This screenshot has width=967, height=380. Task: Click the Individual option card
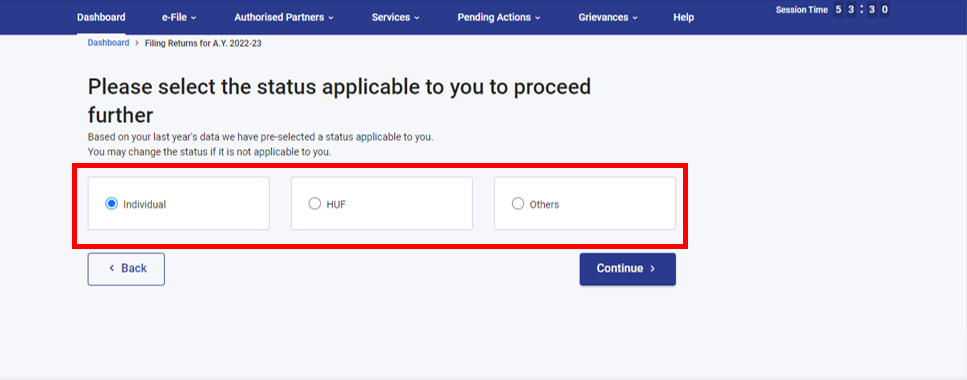178,204
